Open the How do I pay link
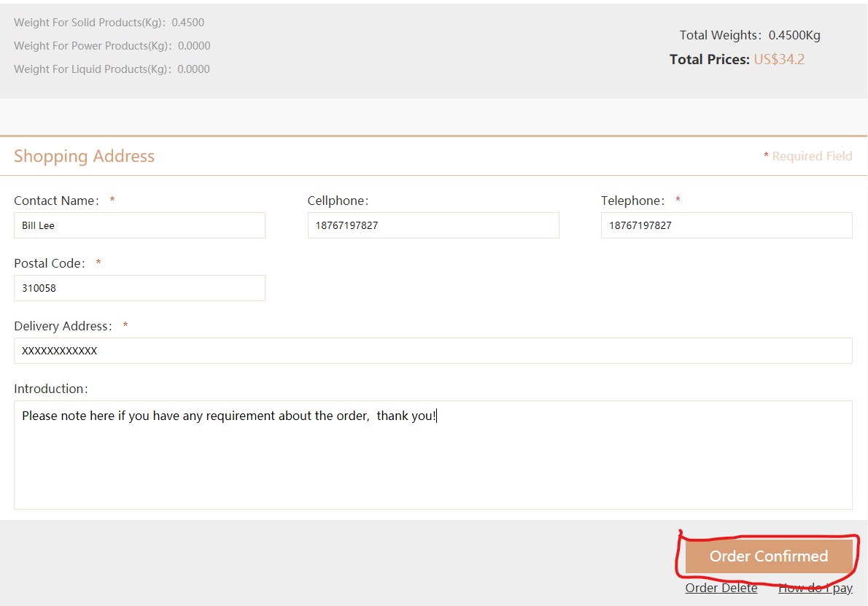 [x=815, y=588]
